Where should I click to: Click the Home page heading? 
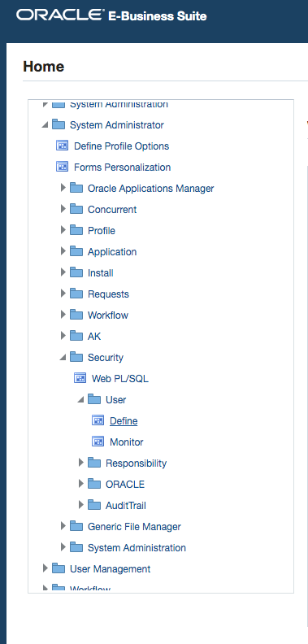44,66
